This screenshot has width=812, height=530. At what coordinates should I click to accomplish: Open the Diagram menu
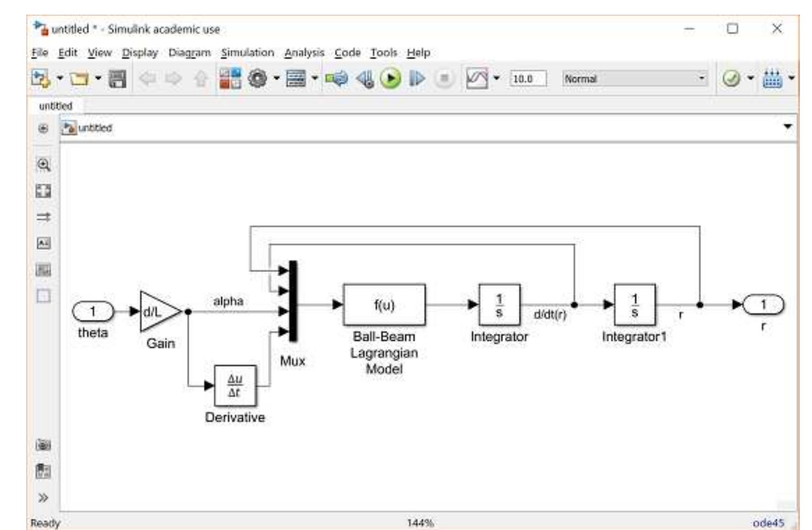[189, 52]
